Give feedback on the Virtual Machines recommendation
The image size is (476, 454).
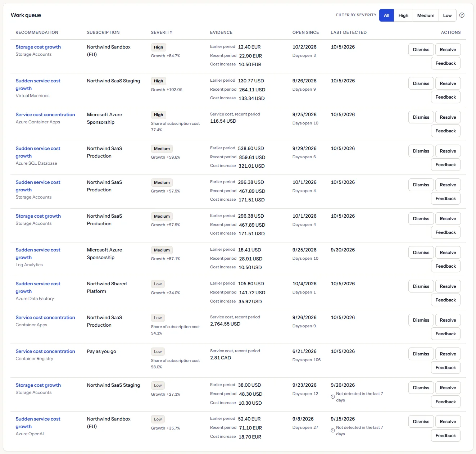[446, 97]
